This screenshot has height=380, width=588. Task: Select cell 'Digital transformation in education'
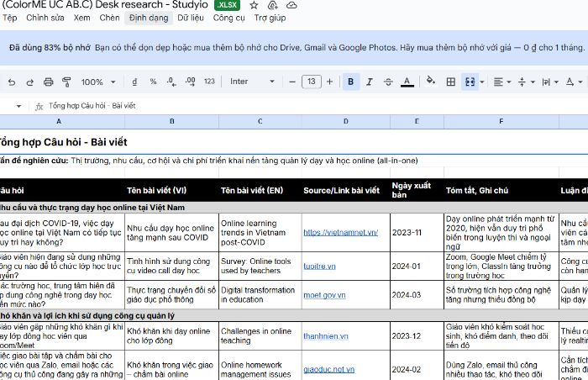click(260, 295)
